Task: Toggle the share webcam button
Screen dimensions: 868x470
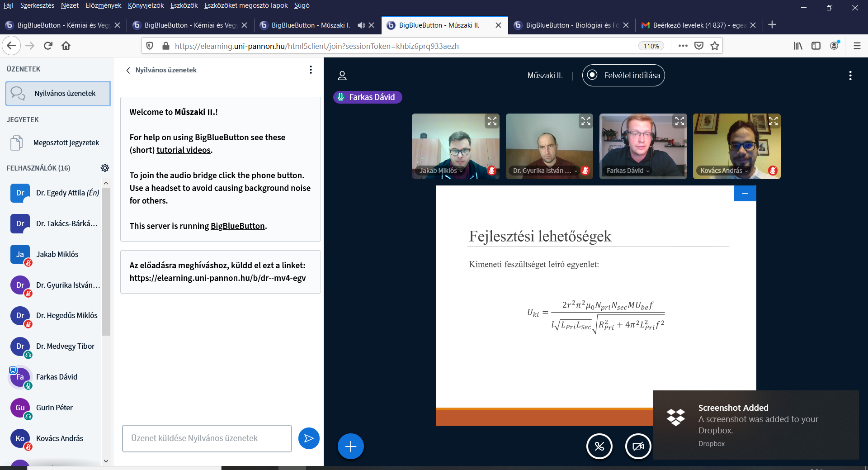Action: pos(638,446)
